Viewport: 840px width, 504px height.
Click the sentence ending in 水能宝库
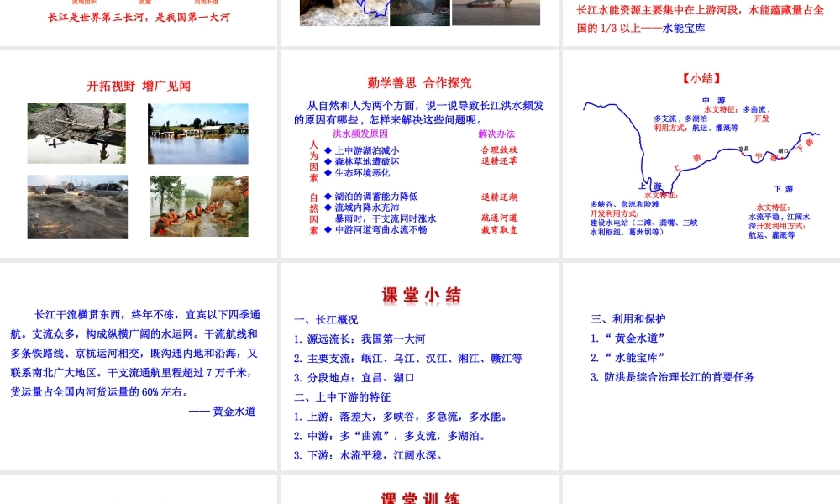point(701,18)
